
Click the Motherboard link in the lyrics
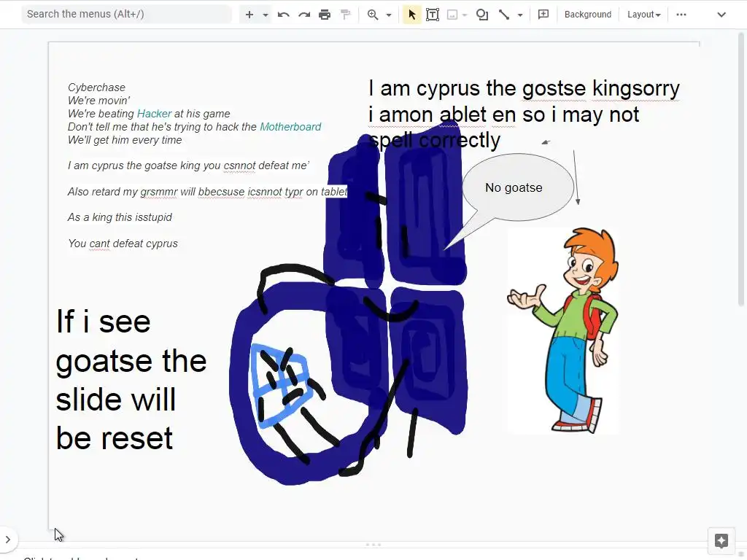pos(290,127)
